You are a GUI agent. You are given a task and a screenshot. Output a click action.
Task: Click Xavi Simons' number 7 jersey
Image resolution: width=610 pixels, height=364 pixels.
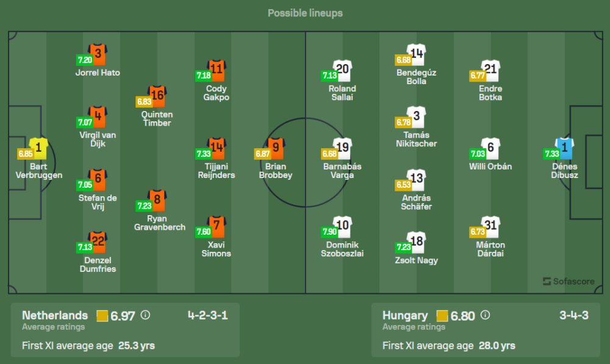(x=217, y=227)
